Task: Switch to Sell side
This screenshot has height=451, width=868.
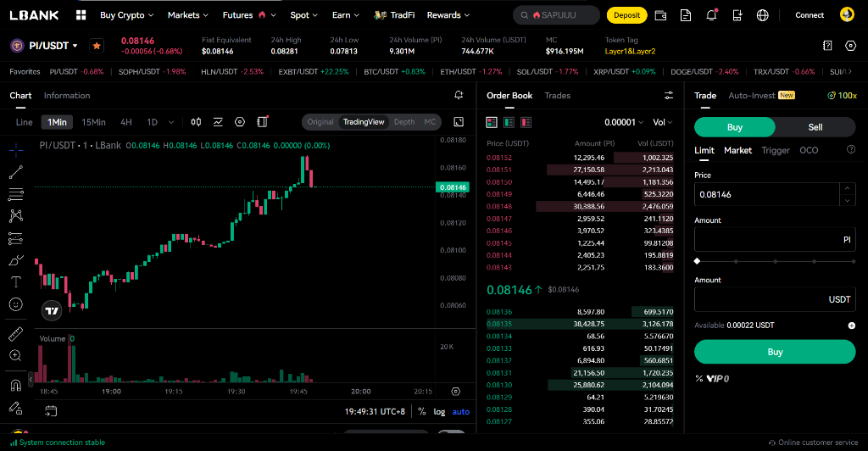Action: (815, 127)
